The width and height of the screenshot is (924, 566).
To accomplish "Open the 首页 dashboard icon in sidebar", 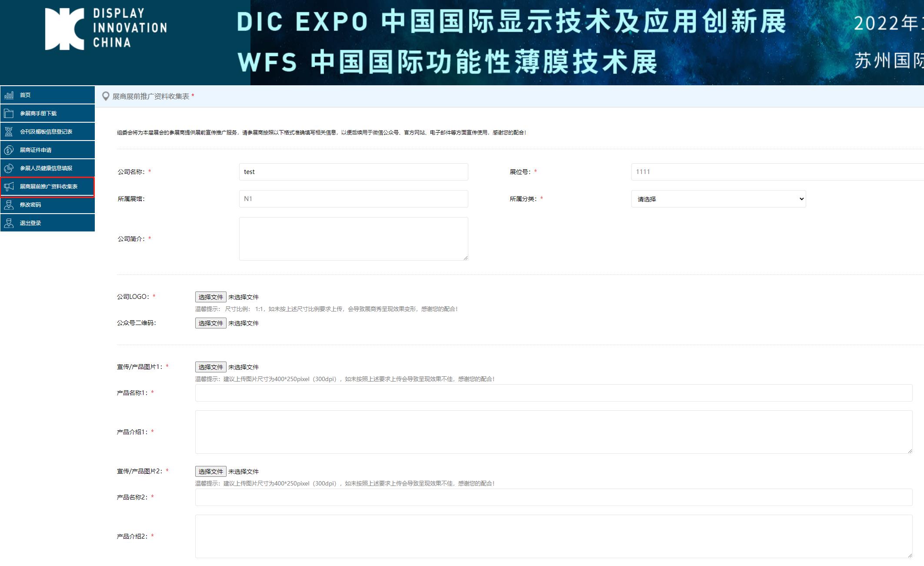I will 9,94.
